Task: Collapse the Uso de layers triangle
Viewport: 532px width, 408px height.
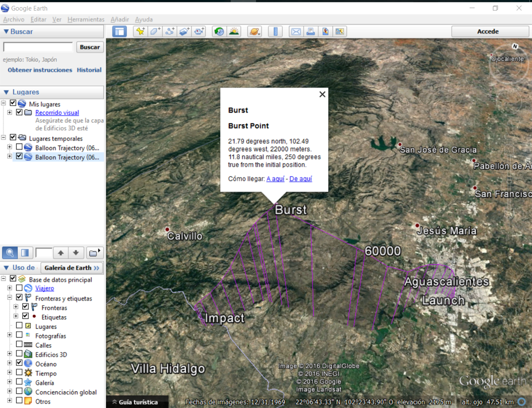Action: 6,268
